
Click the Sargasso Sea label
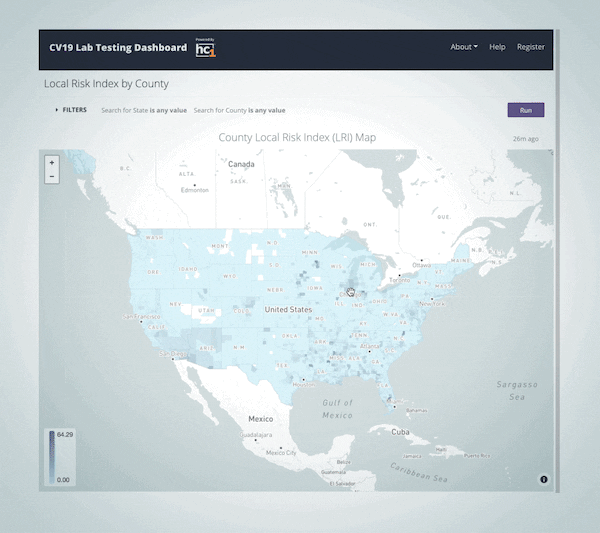[517, 391]
